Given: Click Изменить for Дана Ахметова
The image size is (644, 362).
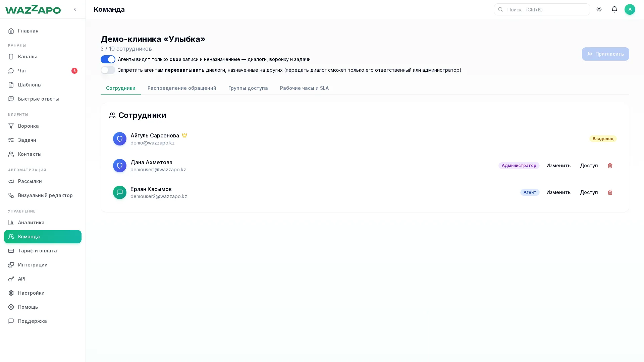Looking at the screenshot, I should [558, 166].
